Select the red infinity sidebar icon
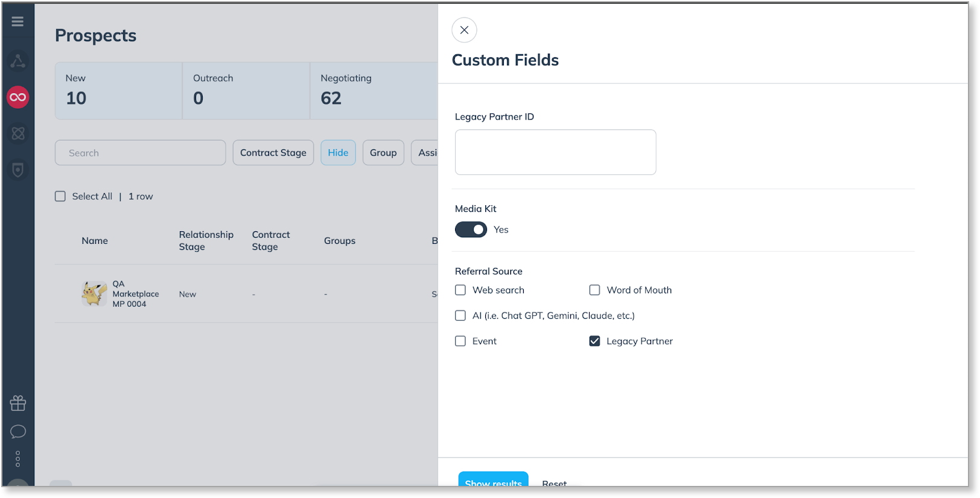The height and width of the screenshot is (498, 980). pyautogui.click(x=17, y=97)
